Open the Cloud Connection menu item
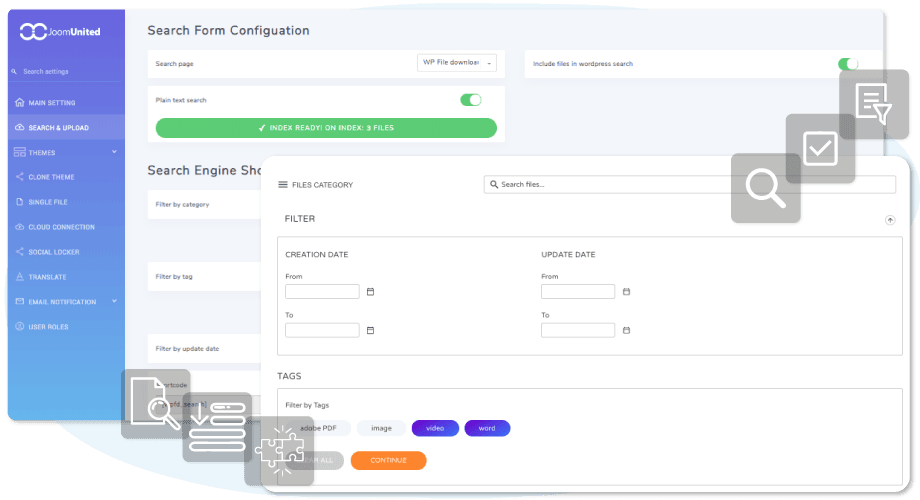The width and height of the screenshot is (920, 500). [61, 227]
